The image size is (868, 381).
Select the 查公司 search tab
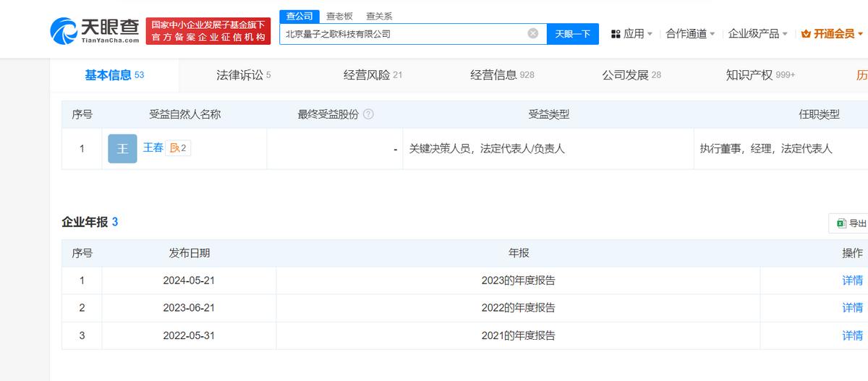pyautogui.click(x=299, y=16)
